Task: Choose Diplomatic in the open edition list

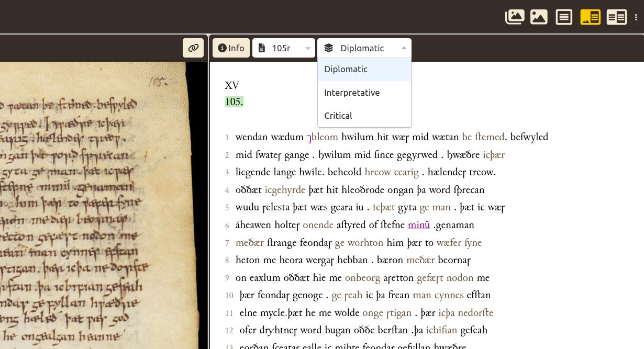Action: point(346,69)
